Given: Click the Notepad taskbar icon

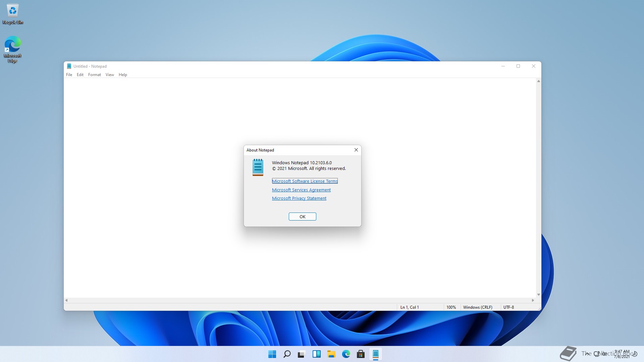Looking at the screenshot, I should click(x=375, y=354).
